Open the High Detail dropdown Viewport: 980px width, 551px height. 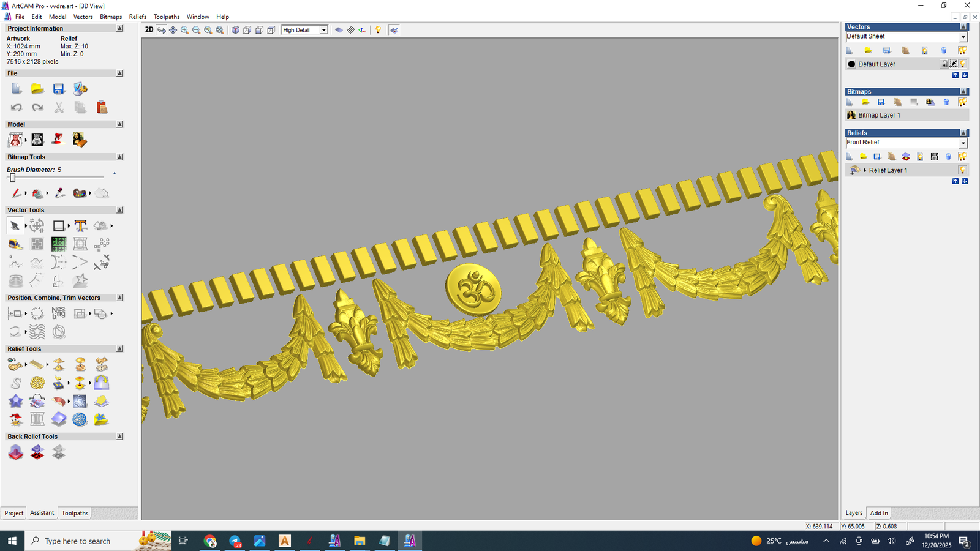coord(323,30)
